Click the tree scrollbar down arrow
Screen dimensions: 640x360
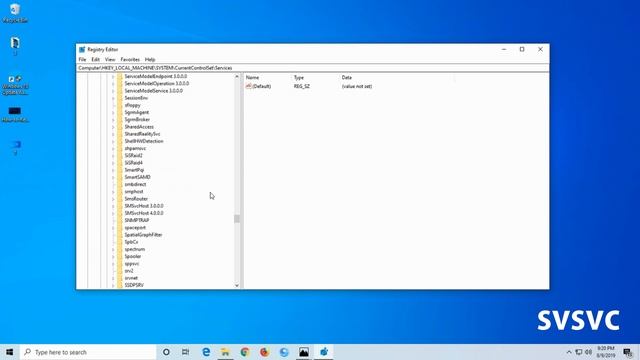(x=237, y=285)
